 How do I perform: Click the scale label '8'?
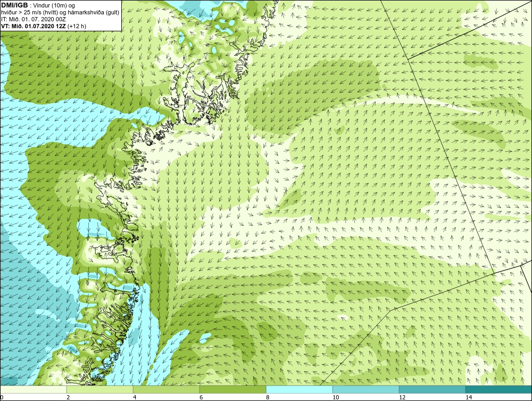pos(268,397)
